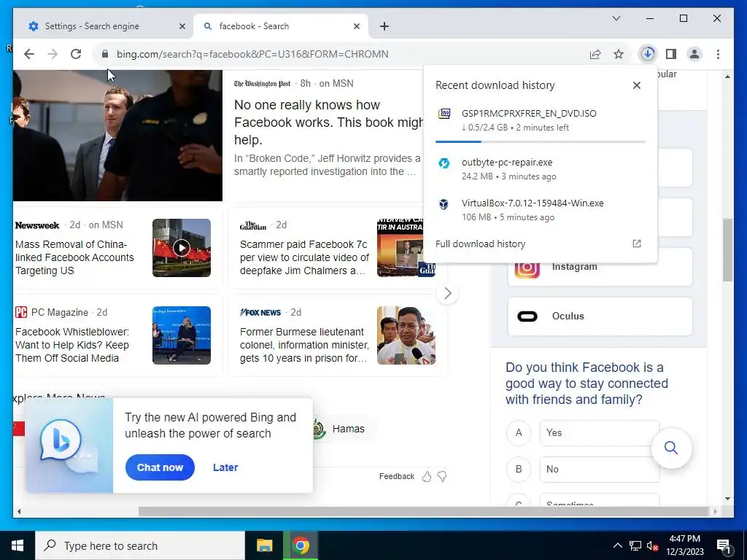Viewport: 747px width, 560px height.
Task: Give thumbs down feedback
Action: tap(442, 477)
